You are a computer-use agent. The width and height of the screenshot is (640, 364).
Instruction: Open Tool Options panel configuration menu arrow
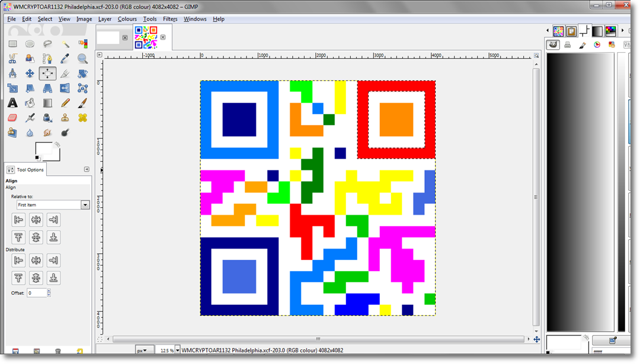tap(87, 169)
